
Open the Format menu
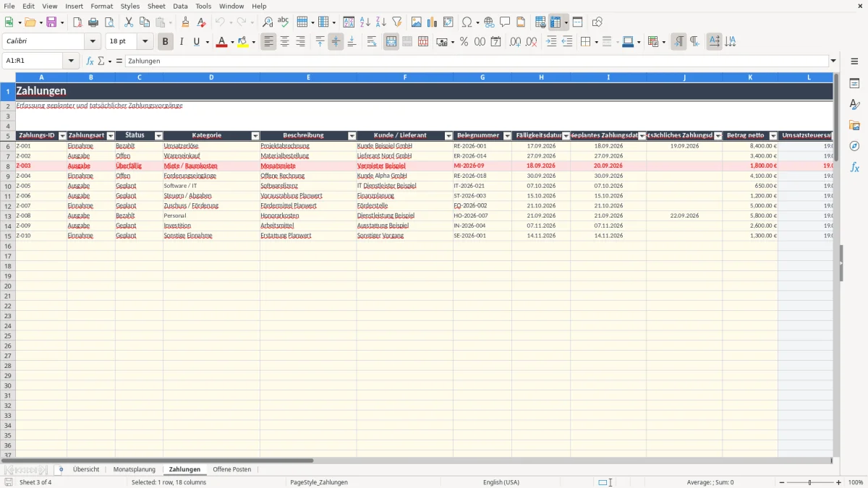[102, 6]
